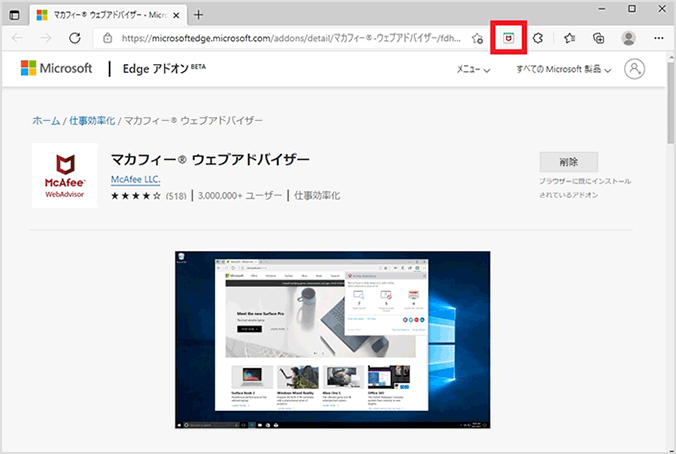The image size is (676, 454).
Task: Click the browser Forward arrow
Action: 46,38
